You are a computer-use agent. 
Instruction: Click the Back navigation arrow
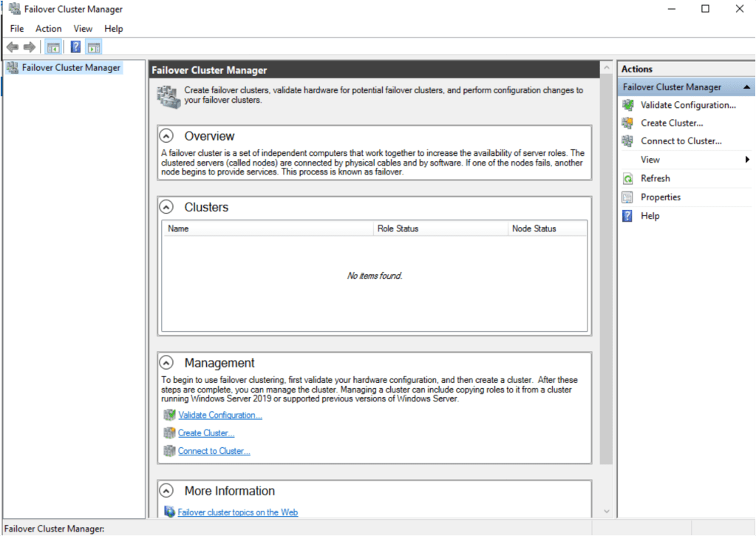pos(12,46)
